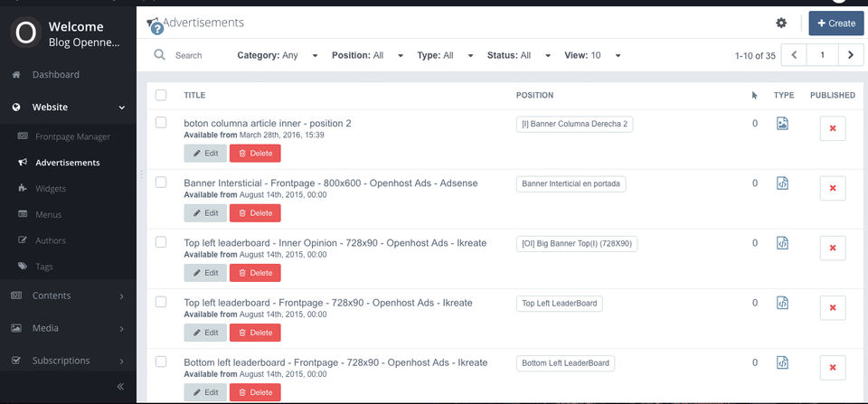This screenshot has width=868, height=404.
Task: Click the Create button
Action: 835,23
